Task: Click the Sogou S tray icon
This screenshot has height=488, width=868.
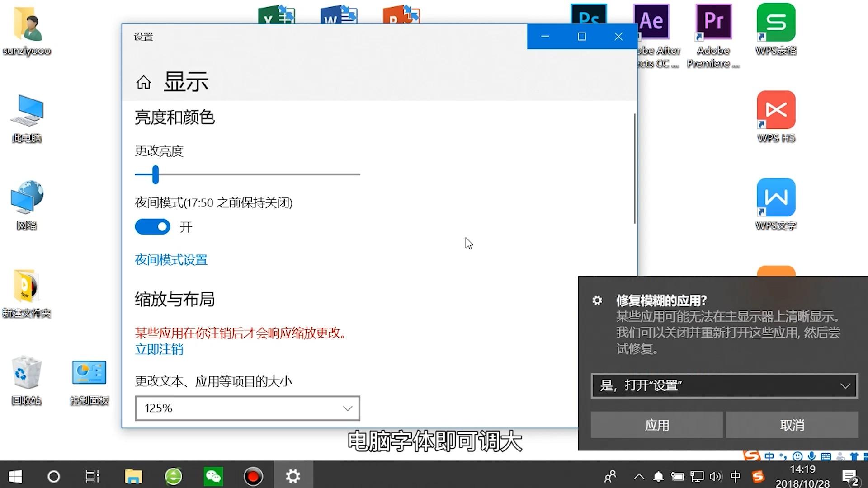Action: point(758,476)
